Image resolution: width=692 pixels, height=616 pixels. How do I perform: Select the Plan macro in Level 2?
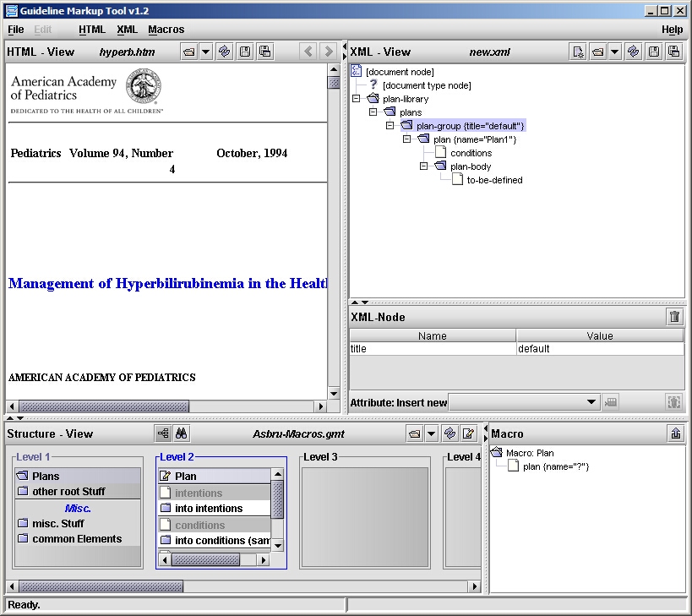[215, 476]
